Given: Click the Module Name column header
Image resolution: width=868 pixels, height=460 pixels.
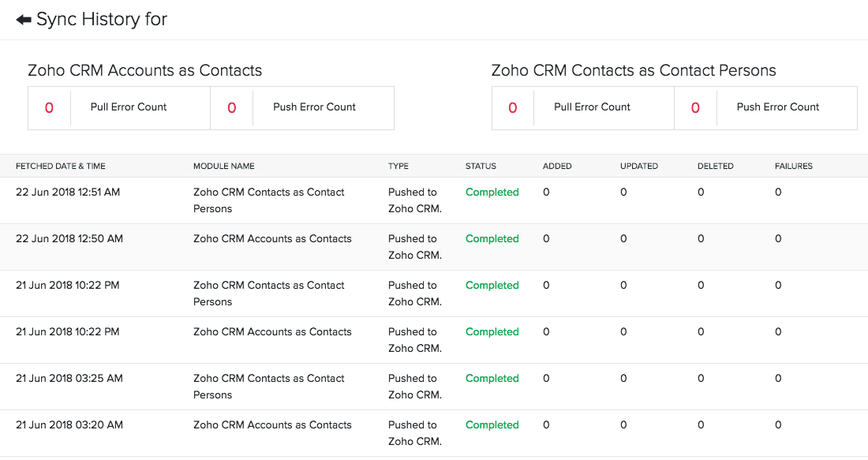Looking at the screenshot, I should (x=224, y=166).
